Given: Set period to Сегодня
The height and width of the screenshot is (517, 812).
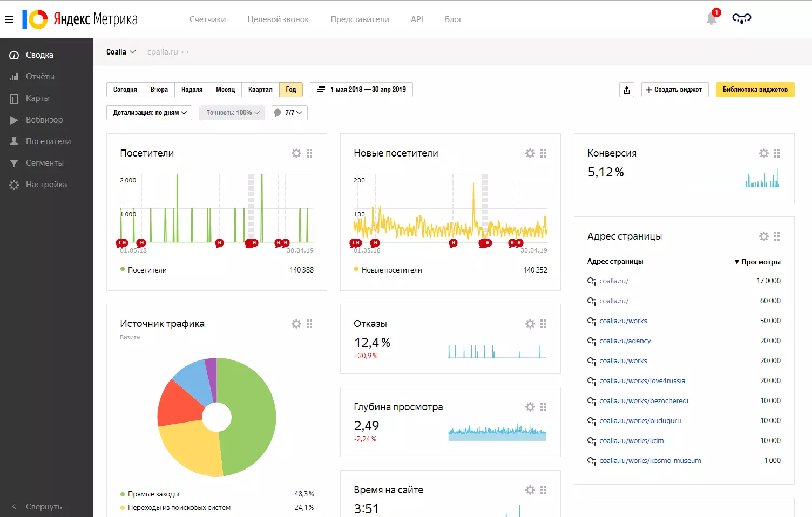Looking at the screenshot, I should (125, 90).
